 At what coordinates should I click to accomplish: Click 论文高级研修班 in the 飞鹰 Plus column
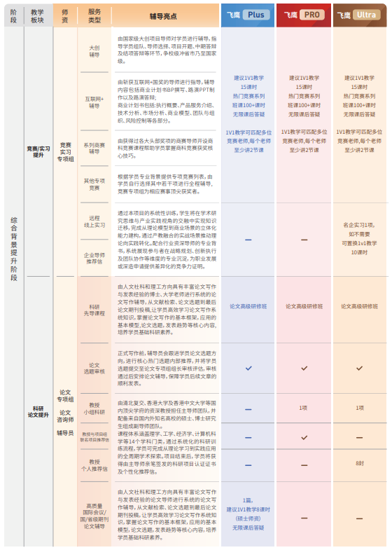pos(248,306)
